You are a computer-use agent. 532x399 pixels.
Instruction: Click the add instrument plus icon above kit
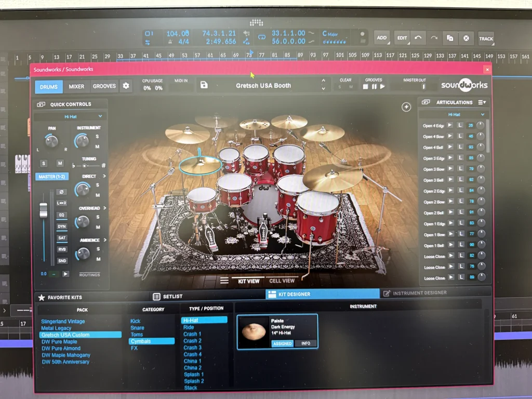point(406,107)
